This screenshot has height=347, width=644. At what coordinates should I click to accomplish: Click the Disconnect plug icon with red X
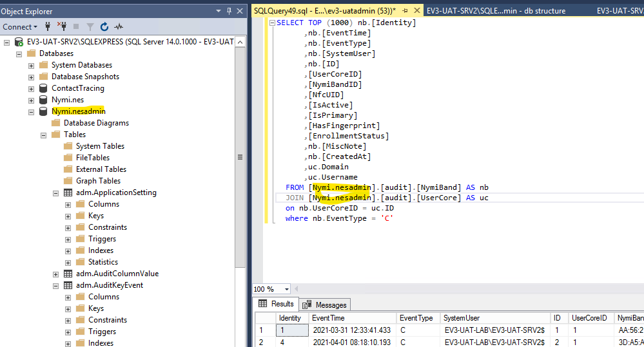pos(62,26)
